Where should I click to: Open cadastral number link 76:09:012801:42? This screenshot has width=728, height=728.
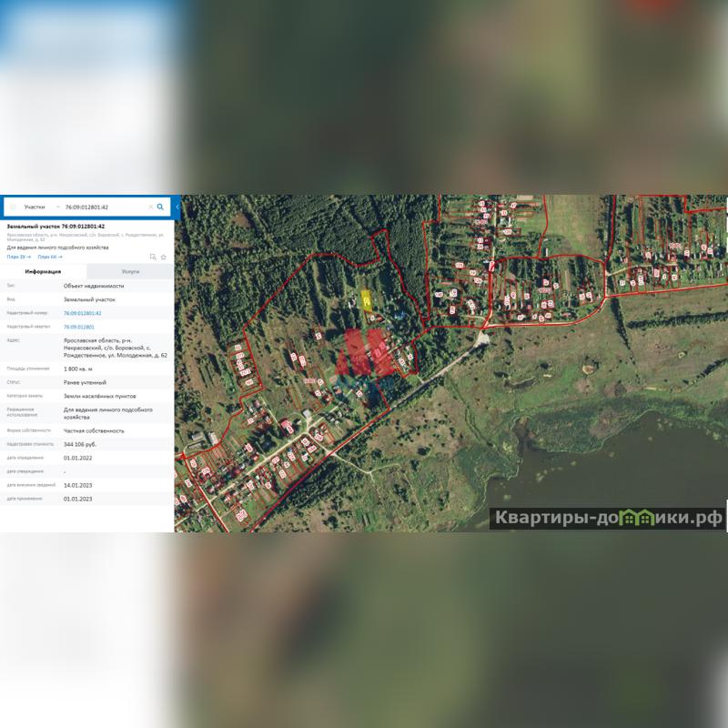point(82,313)
